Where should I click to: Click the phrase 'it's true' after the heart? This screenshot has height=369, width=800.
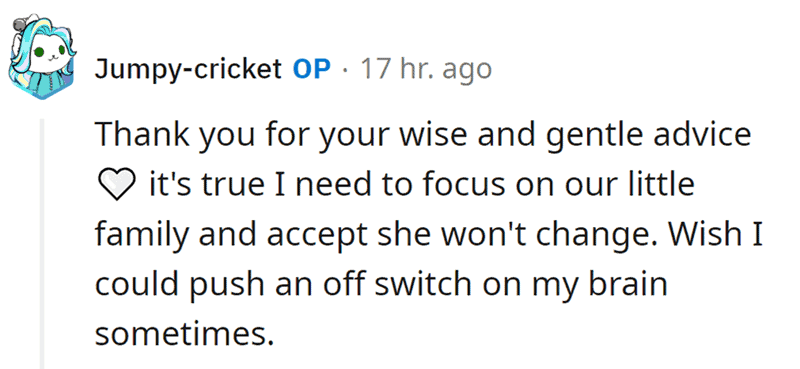pos(205,185)
